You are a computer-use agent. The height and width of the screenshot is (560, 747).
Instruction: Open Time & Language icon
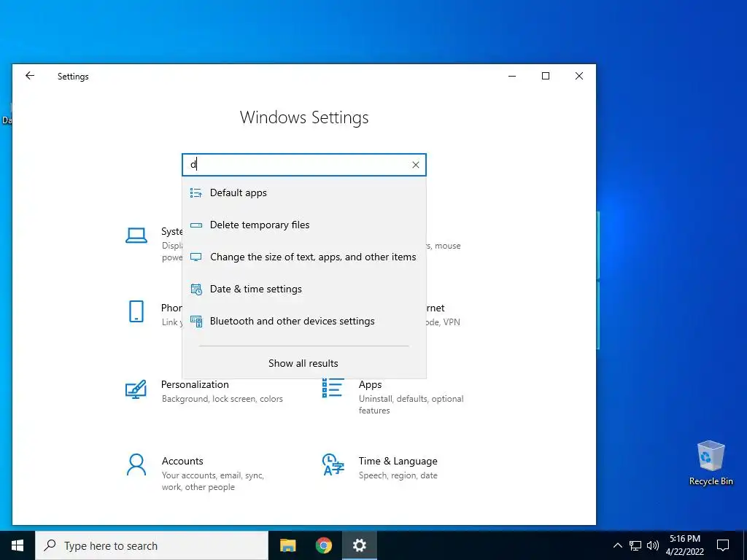click(333, 464)
